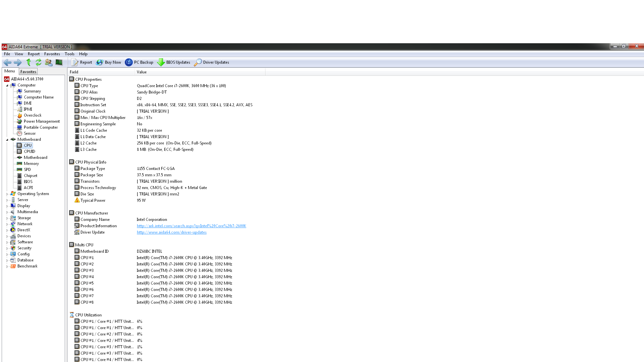Select the Benchmark tree item

(28, 266)
